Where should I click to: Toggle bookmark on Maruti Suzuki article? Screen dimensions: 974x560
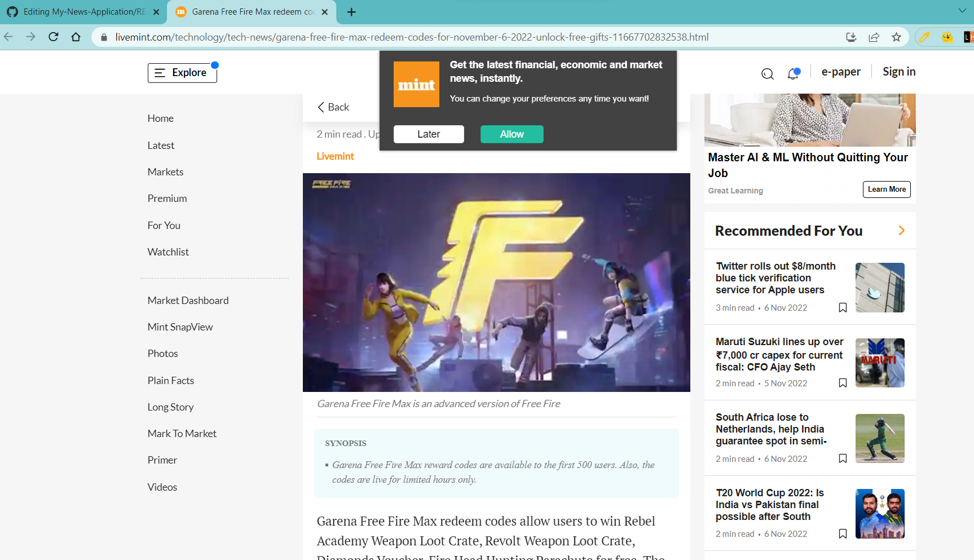[x=843, y=383]
